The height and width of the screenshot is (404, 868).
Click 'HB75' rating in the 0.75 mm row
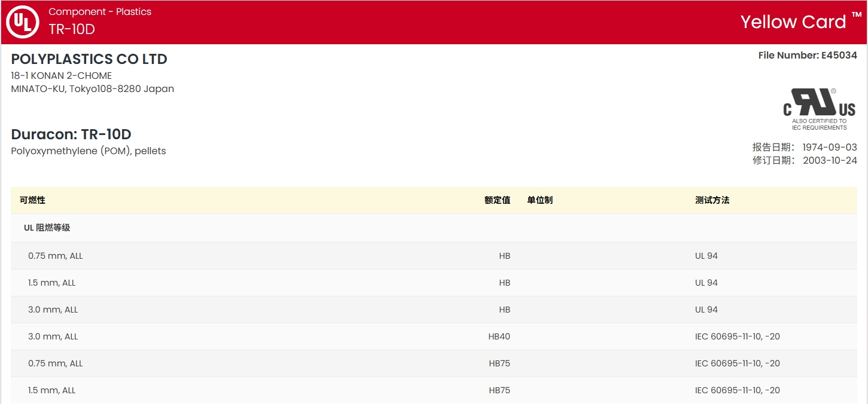tap(500, 363)
